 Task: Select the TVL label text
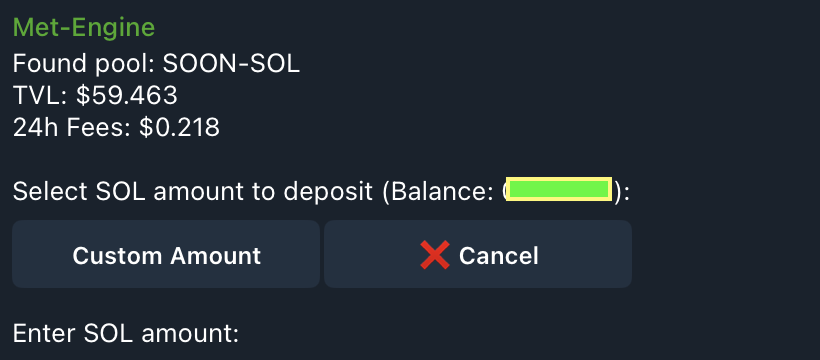tap(41, 96)
